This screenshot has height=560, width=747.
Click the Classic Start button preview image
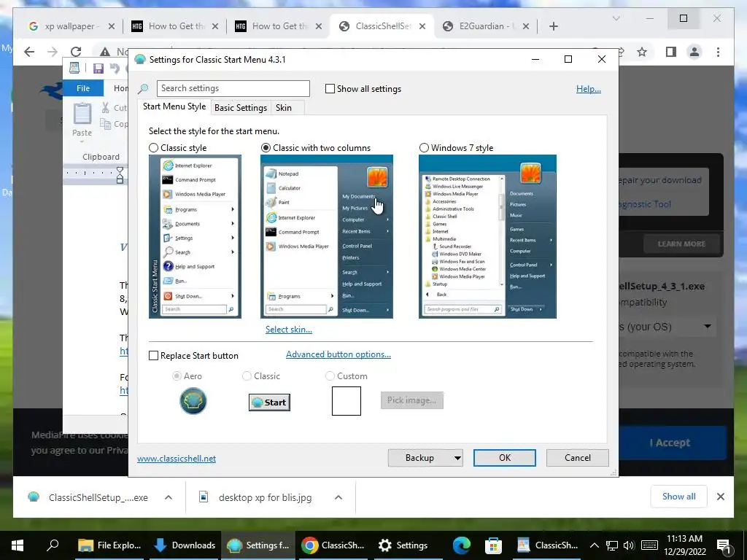(x=269, y=402)
